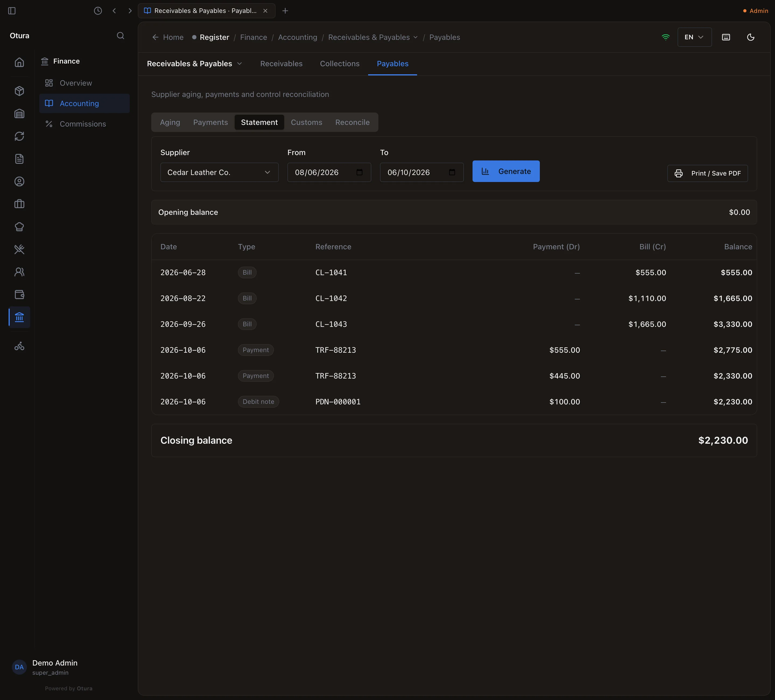
Task: Click the From date field 08/06/2026
Action: tap(329, 172)
